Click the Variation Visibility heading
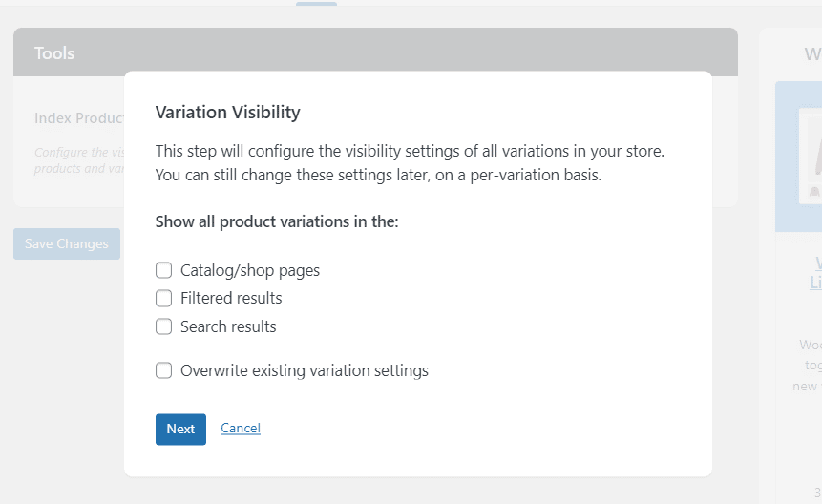This screenshot has width=822, height=504. tap(228, 112)
